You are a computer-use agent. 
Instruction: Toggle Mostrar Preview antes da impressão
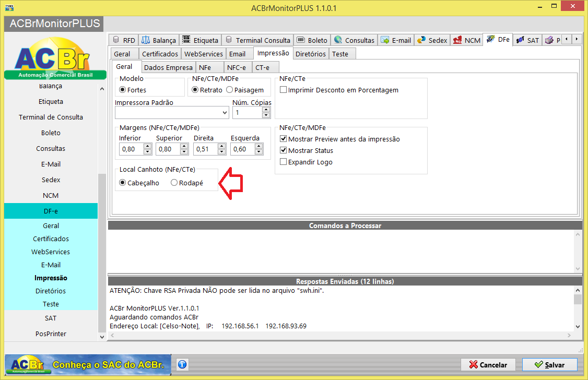click(x=284, y=139)
